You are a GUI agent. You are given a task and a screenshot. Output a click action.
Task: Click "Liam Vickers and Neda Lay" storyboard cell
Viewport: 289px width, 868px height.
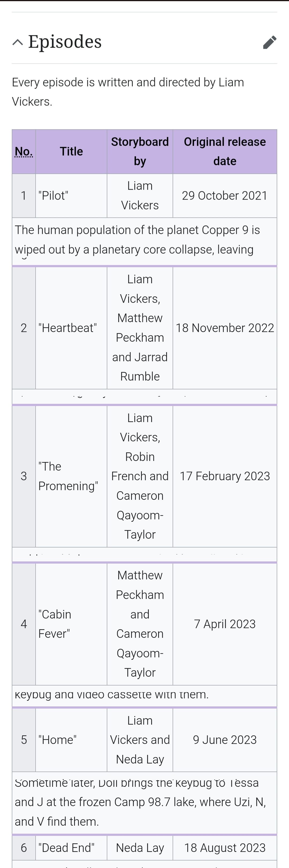(140, 740)
